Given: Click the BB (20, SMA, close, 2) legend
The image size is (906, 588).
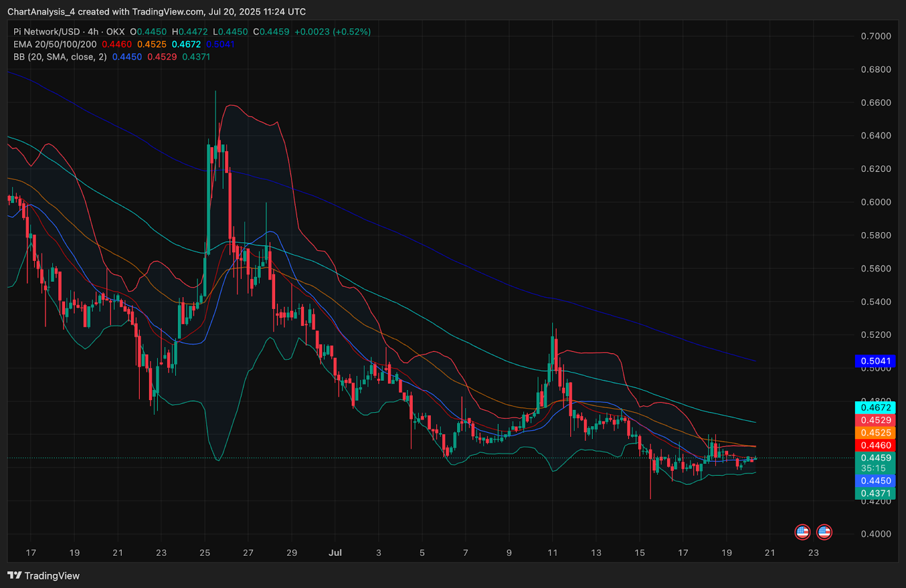Looking at the screenshot, I should pyautogui.click(x=60, y=57).
